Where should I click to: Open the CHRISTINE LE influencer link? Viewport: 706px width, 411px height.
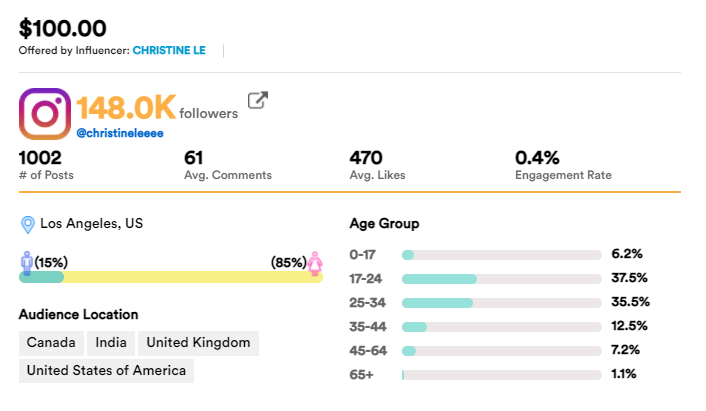[169, 50]
